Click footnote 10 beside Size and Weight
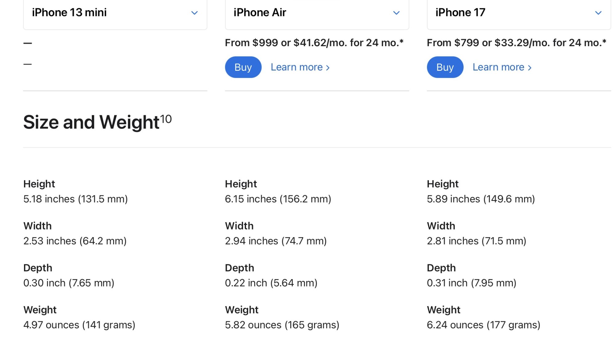Image resolution: width=616 pixels, height=364 pixels. [166, 119]
